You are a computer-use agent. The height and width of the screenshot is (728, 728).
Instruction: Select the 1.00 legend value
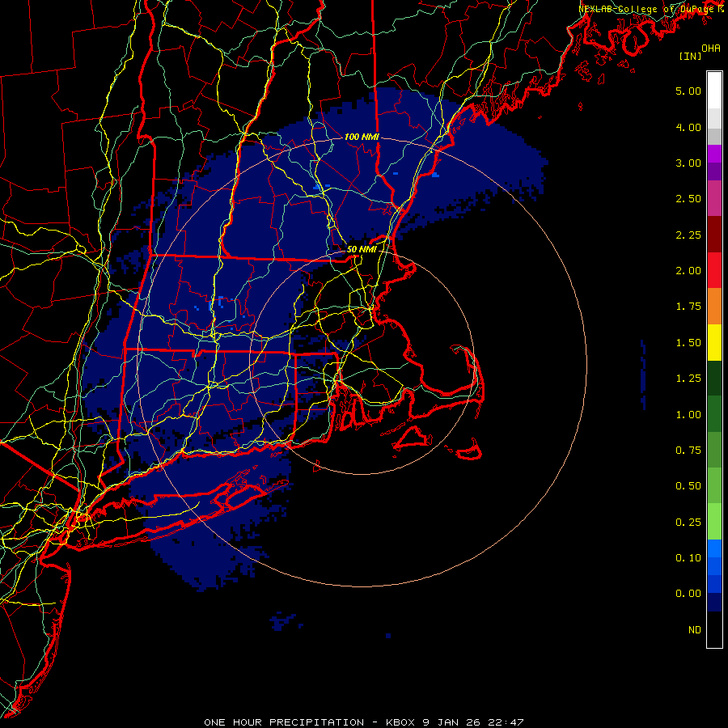[688, 415]
